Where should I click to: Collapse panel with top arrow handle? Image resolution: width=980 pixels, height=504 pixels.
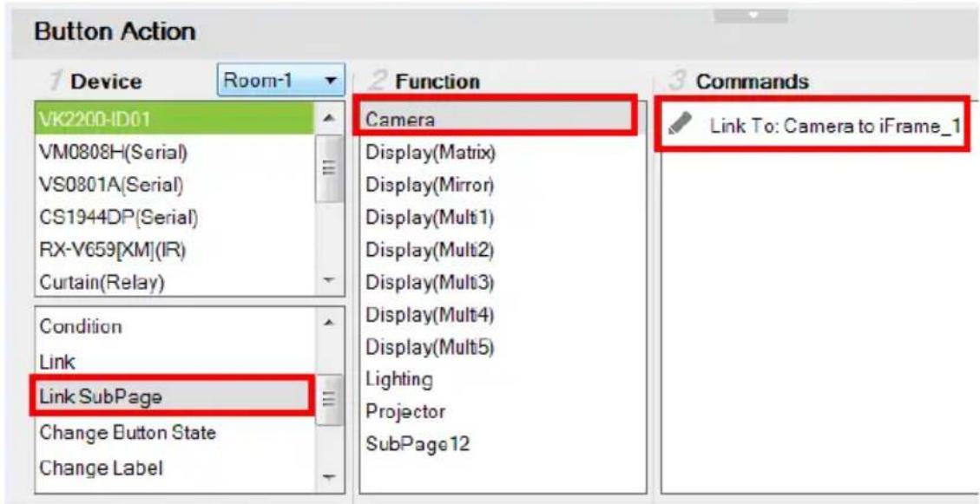(751, 15)
